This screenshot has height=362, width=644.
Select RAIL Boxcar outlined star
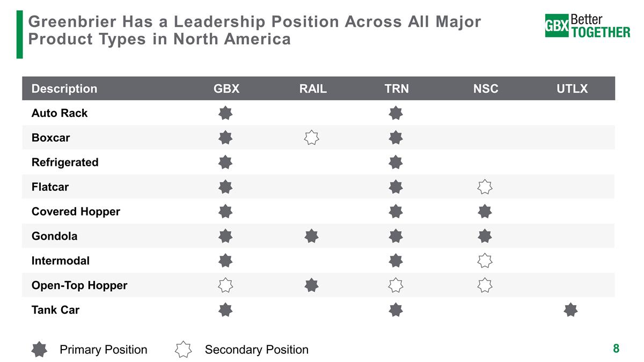[x=311, y=138]
